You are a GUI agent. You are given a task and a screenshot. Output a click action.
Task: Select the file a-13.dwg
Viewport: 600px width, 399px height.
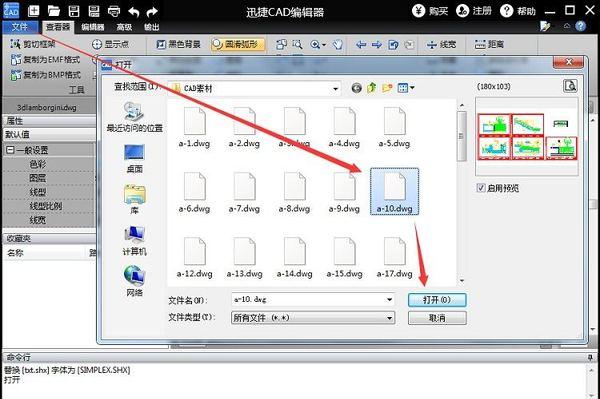point(245,257)
